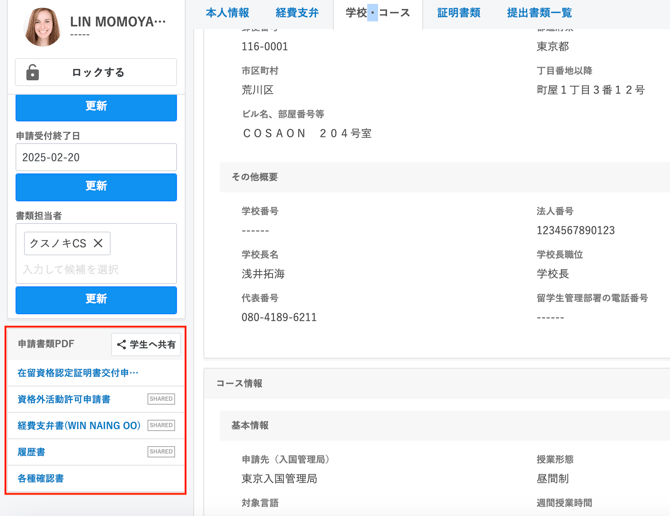Open the 経費支弁 tab
This screenshot has width=670, height=516.
click(297, 13)
